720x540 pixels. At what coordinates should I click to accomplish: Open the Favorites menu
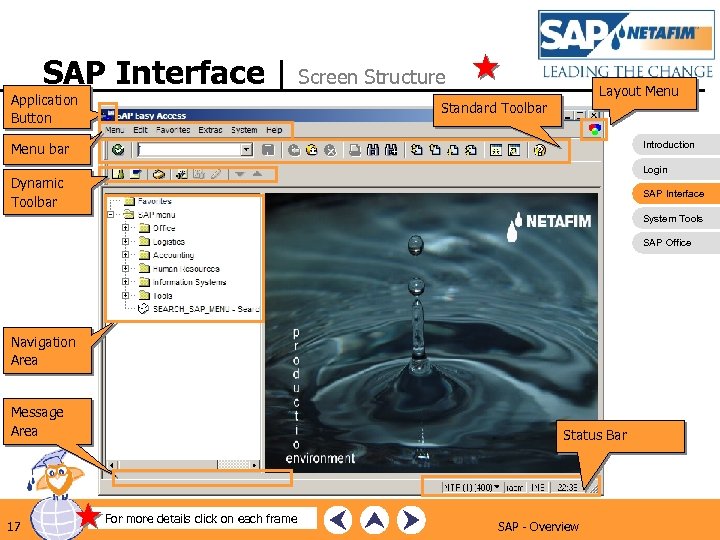tap(173, 130)
